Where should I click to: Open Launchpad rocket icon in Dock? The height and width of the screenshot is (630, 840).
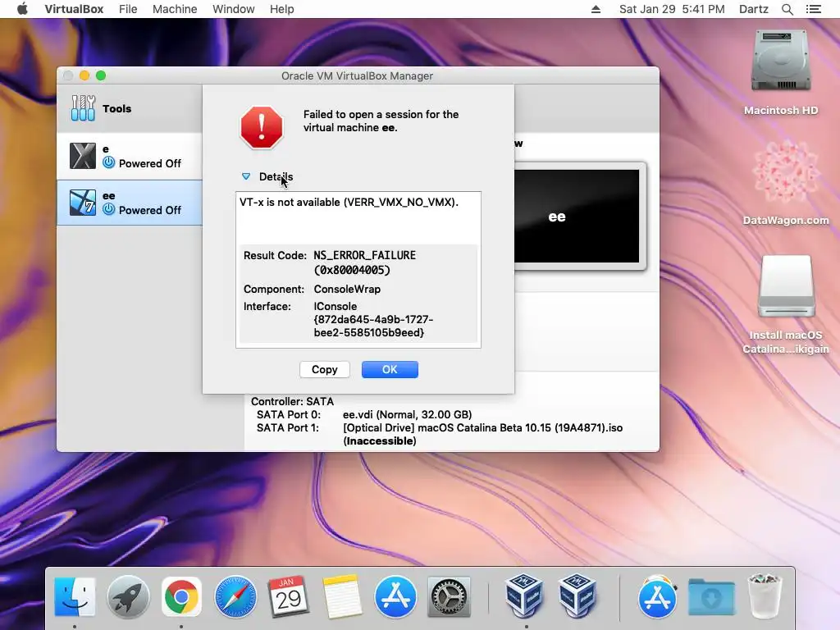(x=128, y=596)
